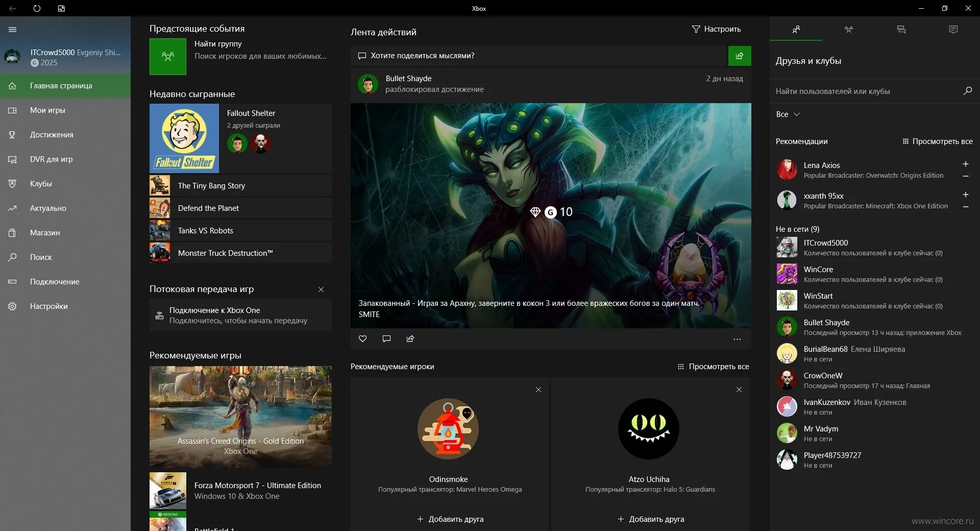Like the Bullet Shayde achievement post
980x531 pixels.
tap(362, 339)
